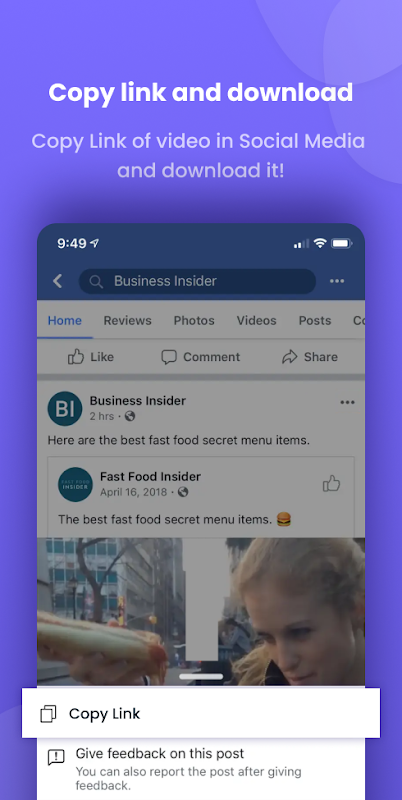The image size is (402, 800).
Task: Open the Photos tab
Action: [x=194, y=320]
